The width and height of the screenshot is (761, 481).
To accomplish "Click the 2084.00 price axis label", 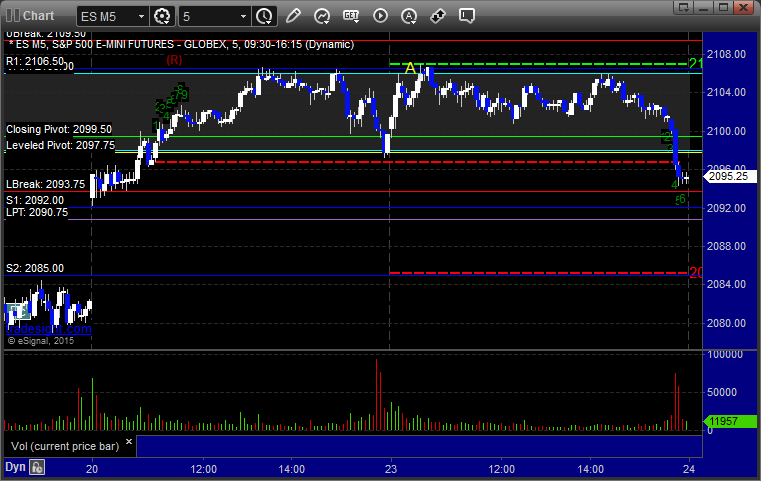I will click(727, 284).
